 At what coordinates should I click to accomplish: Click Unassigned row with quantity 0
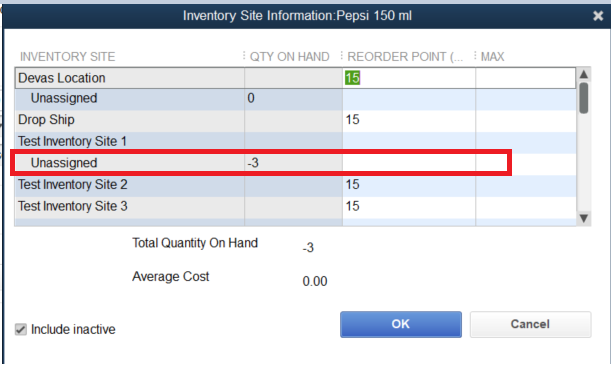295,98
